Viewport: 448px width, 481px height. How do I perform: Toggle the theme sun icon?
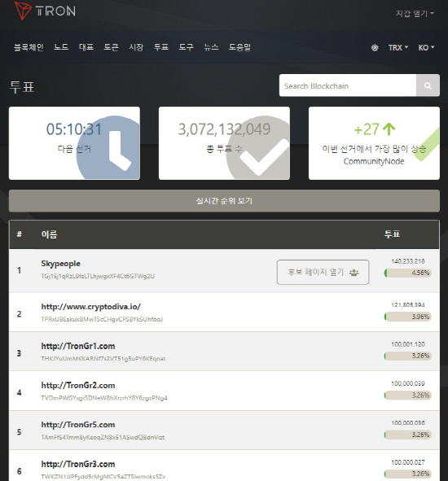pyautogui.click(x=375, y=47)
